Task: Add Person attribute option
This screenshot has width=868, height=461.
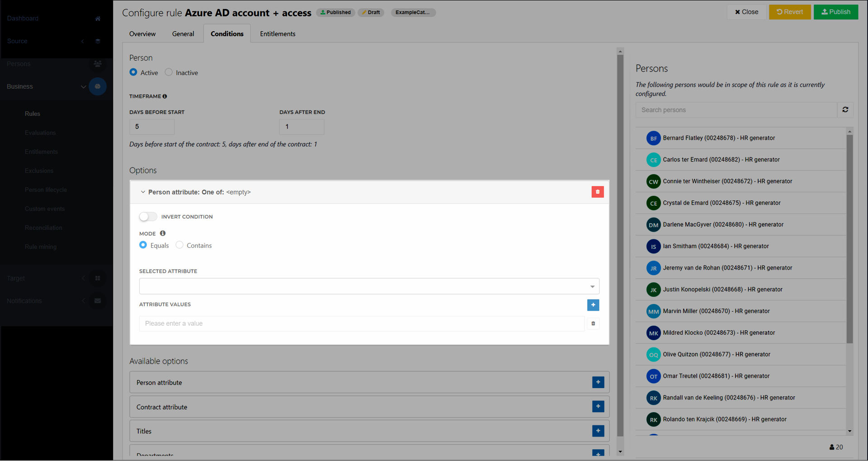Action: pyautogui.click(x=598, y=382)
